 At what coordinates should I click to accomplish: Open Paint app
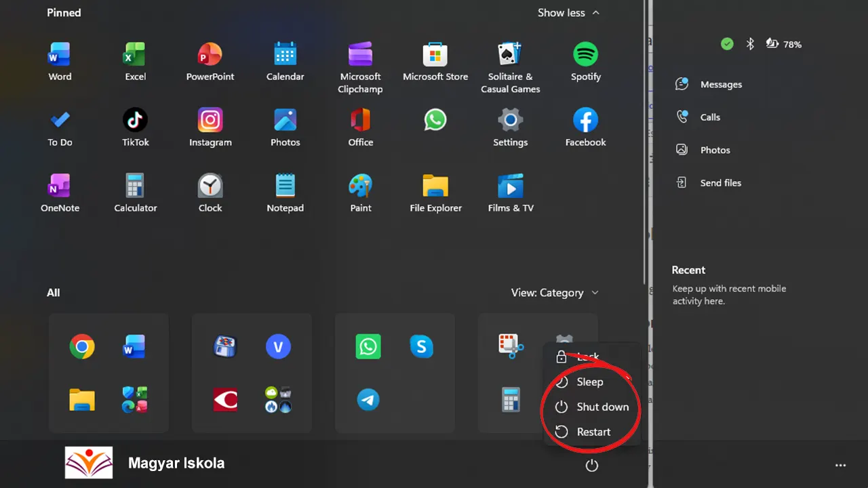pos(360,193)
